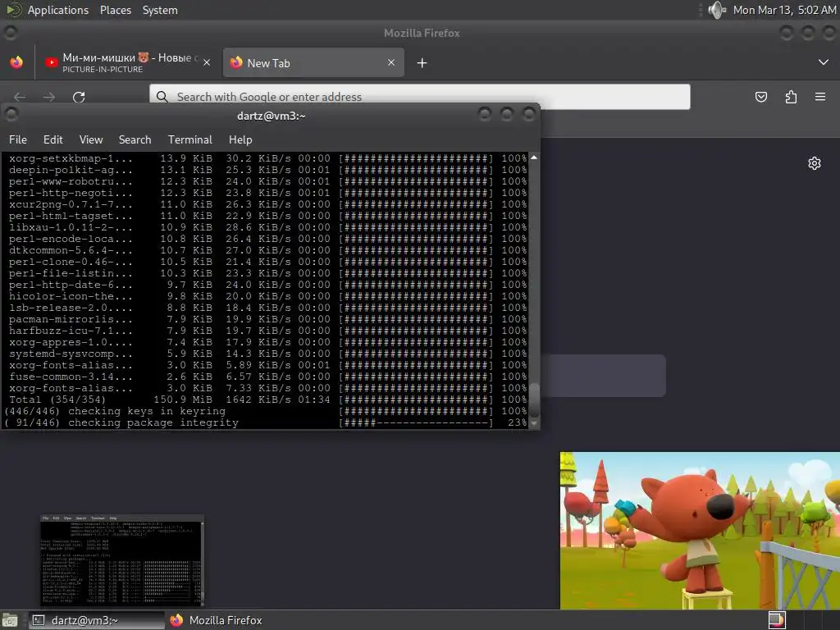Open the System menu in top panel

click(x=160, y=10)
